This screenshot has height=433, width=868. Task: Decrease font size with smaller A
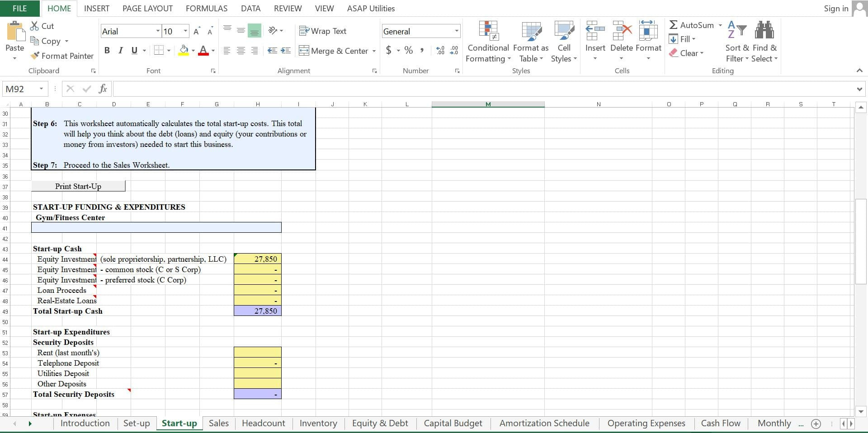(x=210, y=31)
